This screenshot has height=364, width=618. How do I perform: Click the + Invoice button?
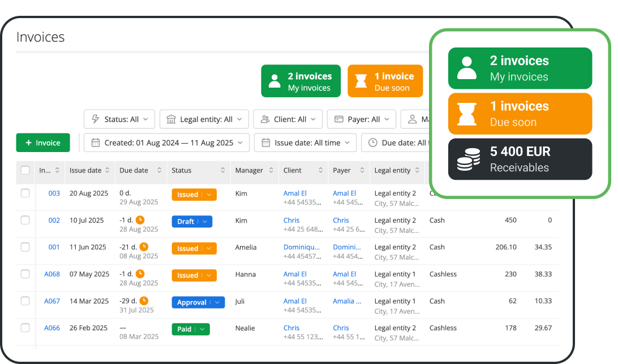pyautogui.click(x=42, y=142)
